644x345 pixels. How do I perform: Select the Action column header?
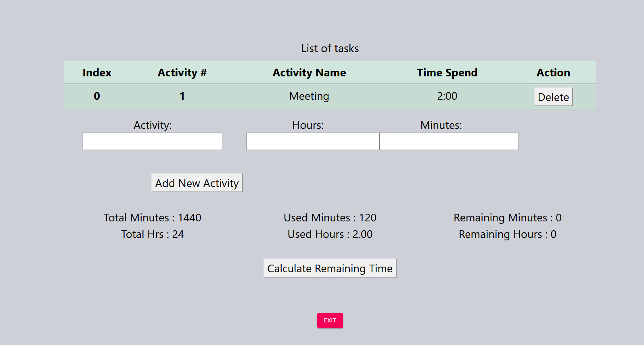[x=553, y=73]
